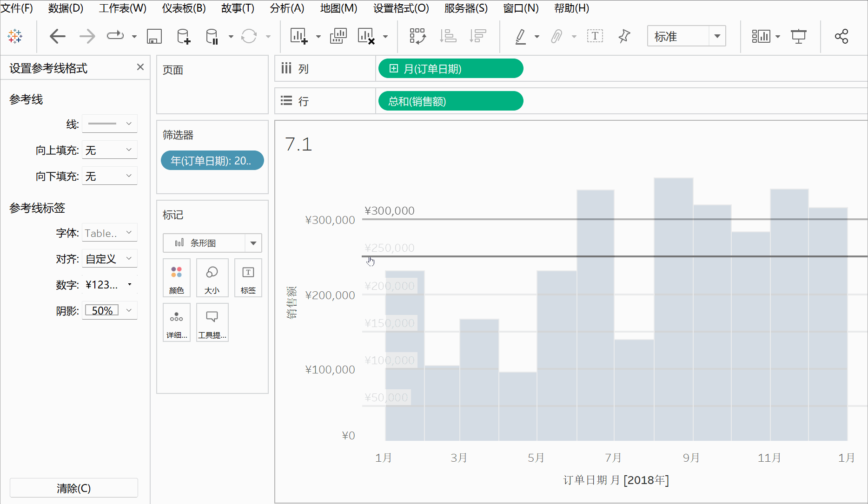Viewport: 868px width, 504px height.
Task: Click the sort descending icon
Action: pos(477,36)
